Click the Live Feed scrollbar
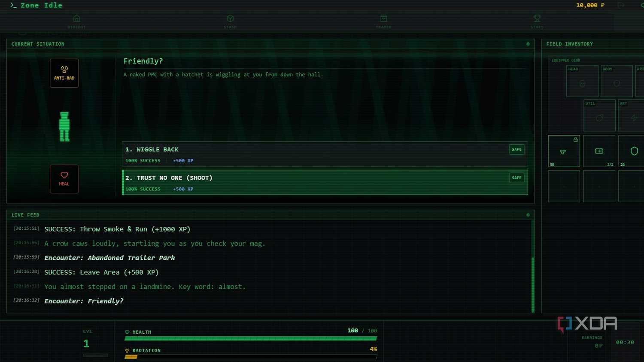 point(533,284)
